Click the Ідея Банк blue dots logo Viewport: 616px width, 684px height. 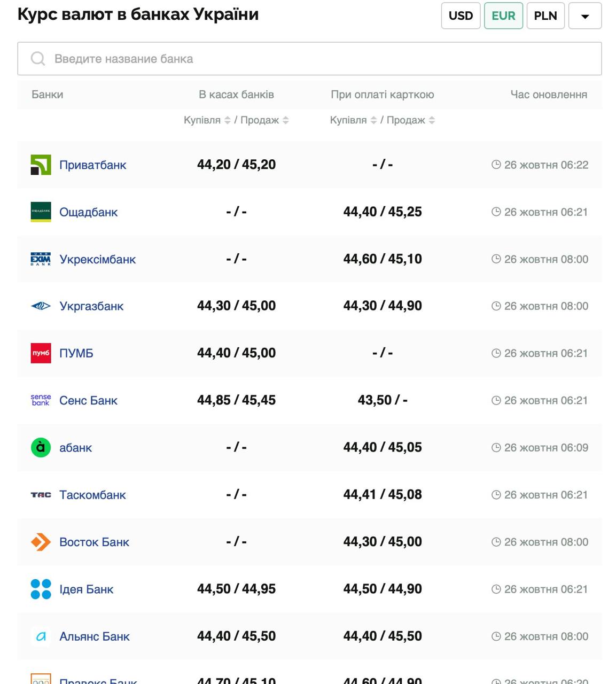coord(41,589)
